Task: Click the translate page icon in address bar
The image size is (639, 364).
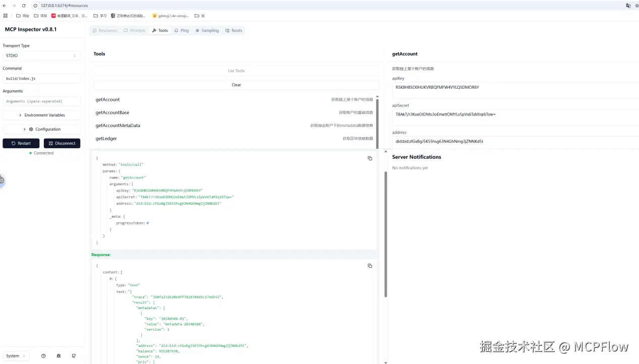Action: 628,6
